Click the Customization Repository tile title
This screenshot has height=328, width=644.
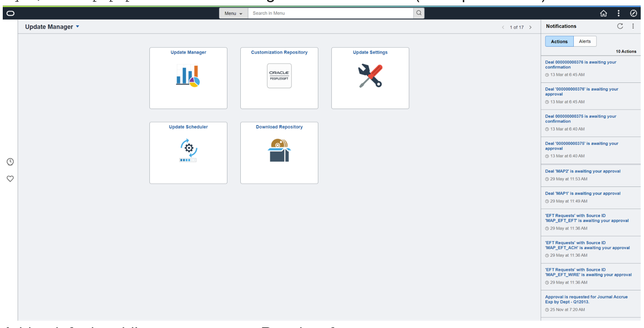click(x=279, y=53)
